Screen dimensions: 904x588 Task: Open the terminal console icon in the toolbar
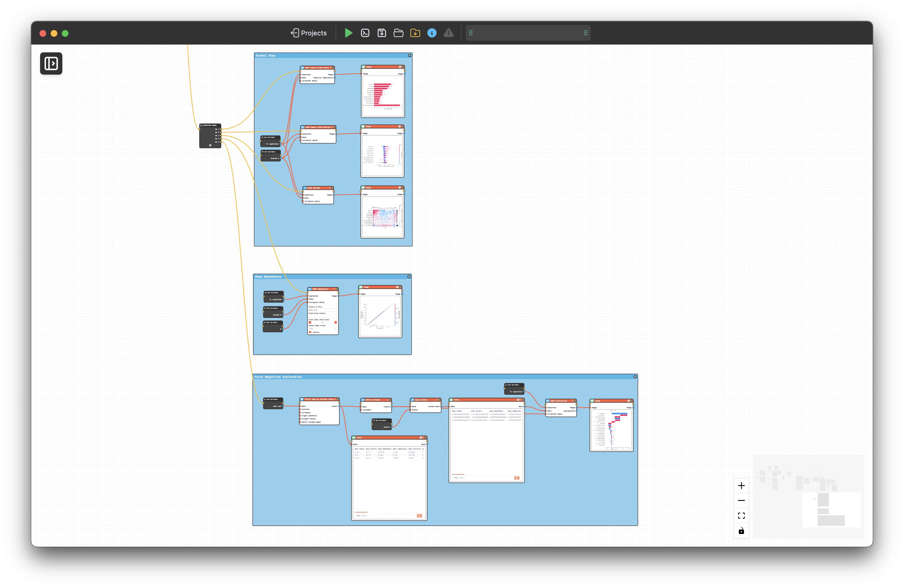tap(365, 33)
